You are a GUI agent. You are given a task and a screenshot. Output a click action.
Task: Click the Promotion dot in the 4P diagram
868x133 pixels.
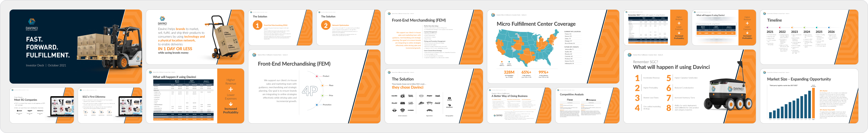coord(317,105)
